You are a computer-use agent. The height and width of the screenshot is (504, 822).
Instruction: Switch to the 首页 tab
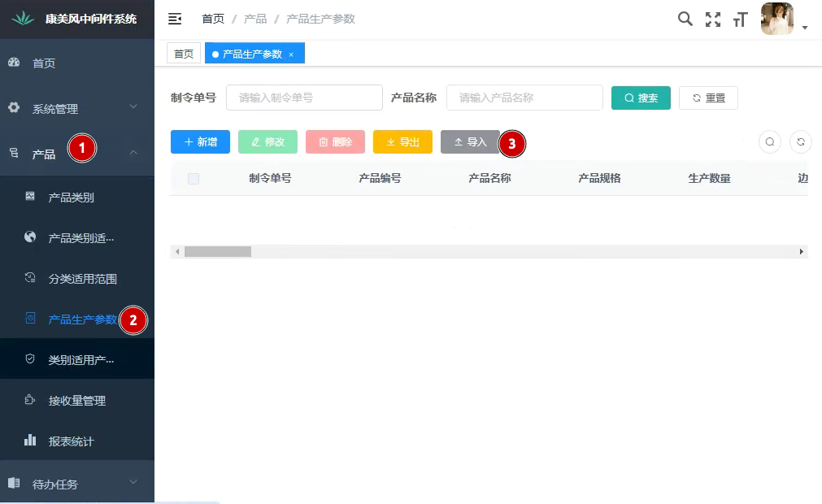(x=184, y=54)
